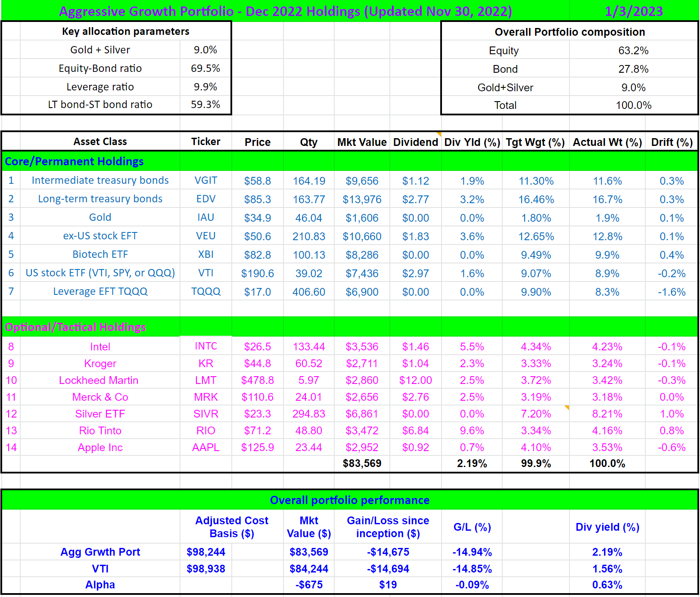Select the 100.0% Total composition value

tap(633, 105)
